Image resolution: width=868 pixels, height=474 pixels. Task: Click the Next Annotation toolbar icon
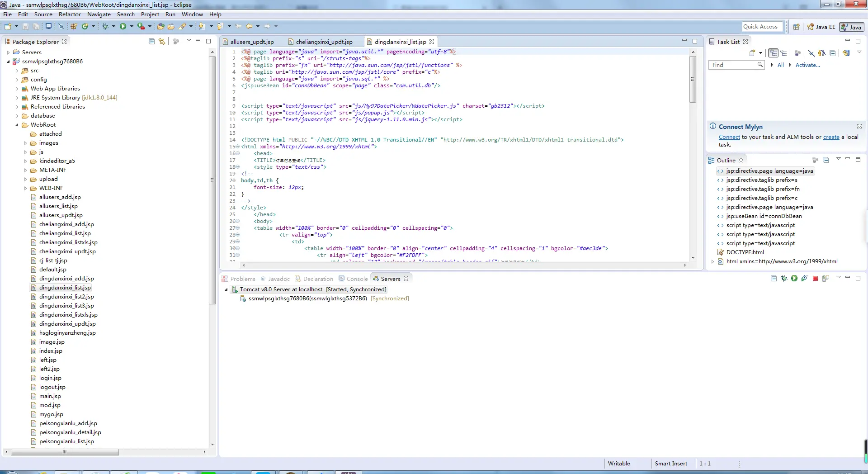pos(202,26)
